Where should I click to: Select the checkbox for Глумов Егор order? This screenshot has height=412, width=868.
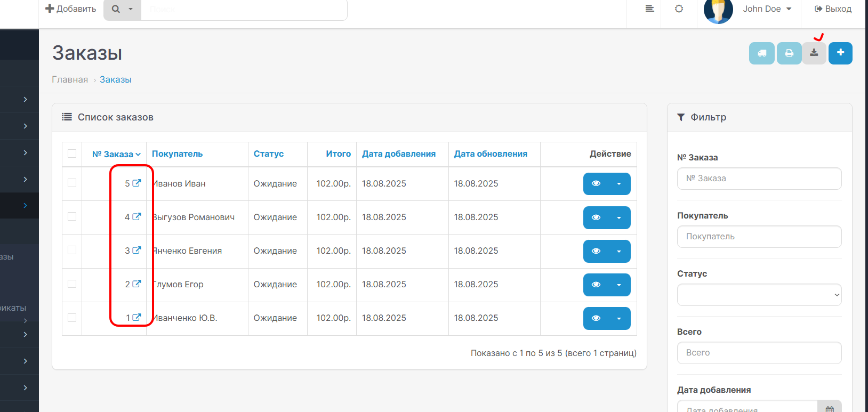point(72,284)
